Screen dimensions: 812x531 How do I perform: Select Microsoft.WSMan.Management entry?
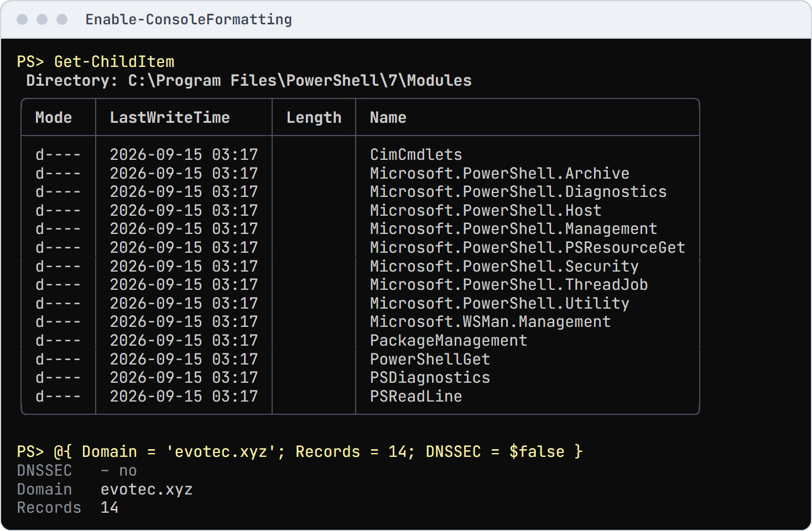coord(490,322)
